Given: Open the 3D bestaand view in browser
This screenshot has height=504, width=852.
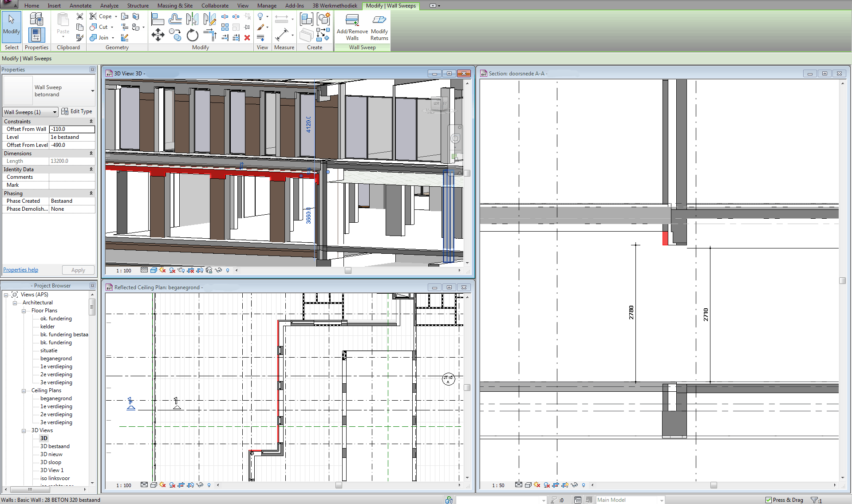Looking at the screenshot, I should click(55, 446).
